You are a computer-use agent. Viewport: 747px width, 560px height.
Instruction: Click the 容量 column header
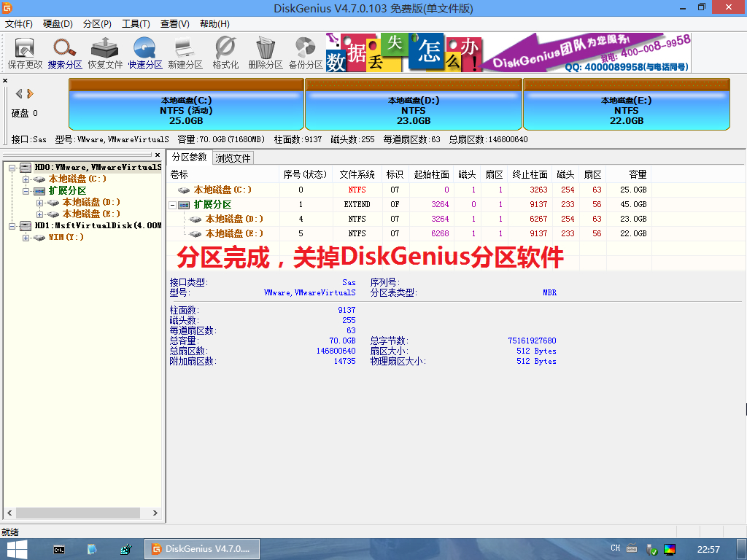tap(629, 174)
